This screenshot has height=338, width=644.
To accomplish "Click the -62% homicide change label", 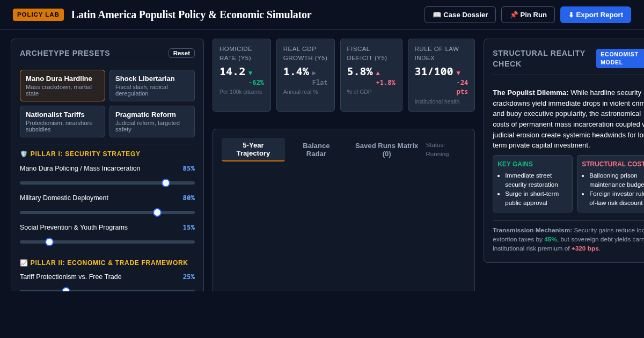I will click(256, 83).
